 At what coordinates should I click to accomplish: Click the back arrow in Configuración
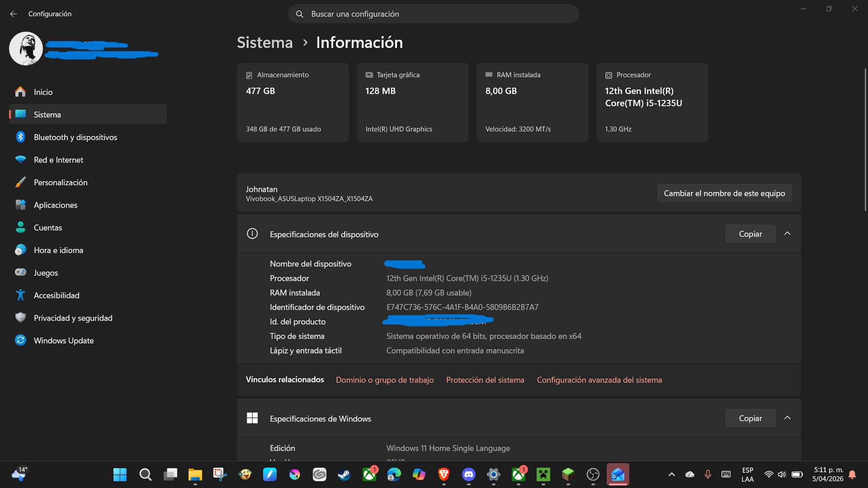(14, 14)
